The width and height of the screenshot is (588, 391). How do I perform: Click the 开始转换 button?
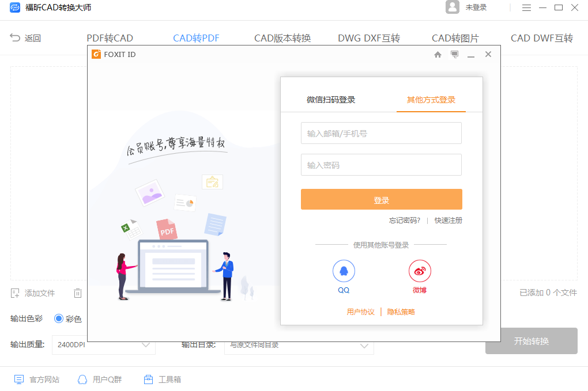[x=532, y=341]
